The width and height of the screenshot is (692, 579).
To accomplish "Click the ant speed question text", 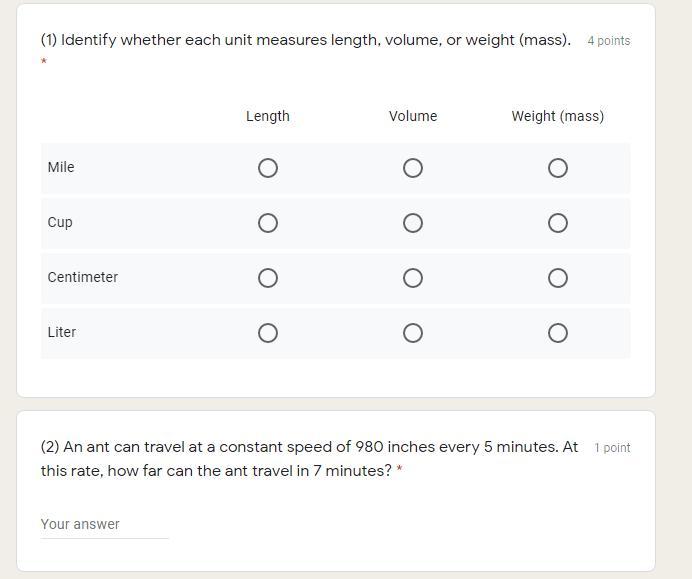I will click(310, 458).
